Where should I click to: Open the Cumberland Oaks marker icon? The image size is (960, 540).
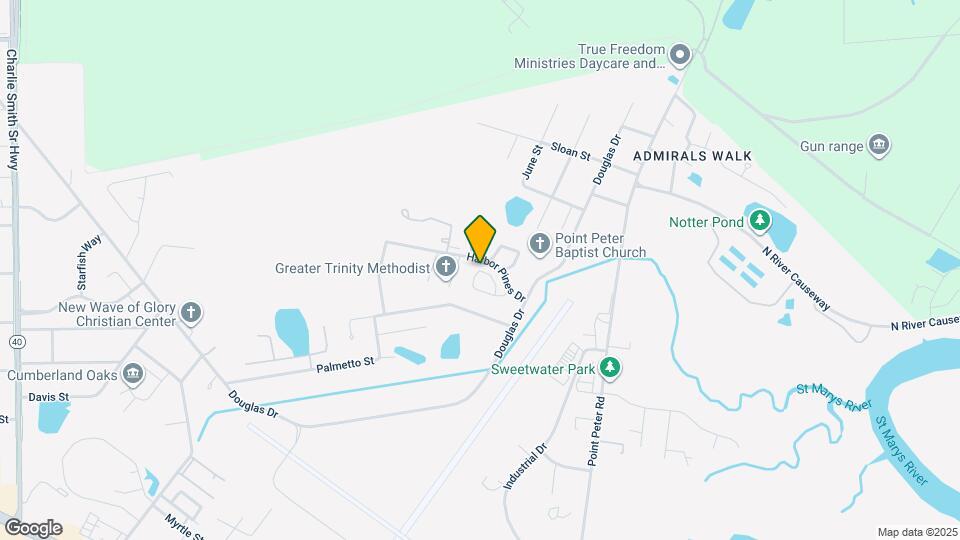click(x=133, y=373)
